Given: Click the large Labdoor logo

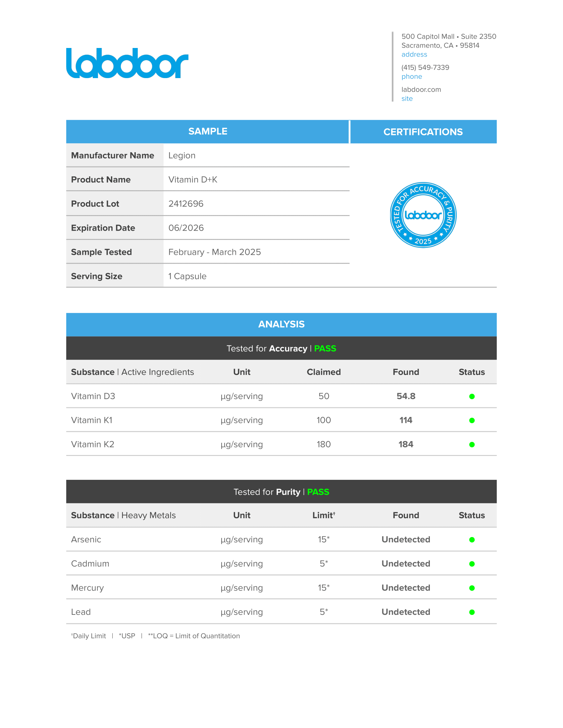Looking at the screenshot, I should click(127, 63).
